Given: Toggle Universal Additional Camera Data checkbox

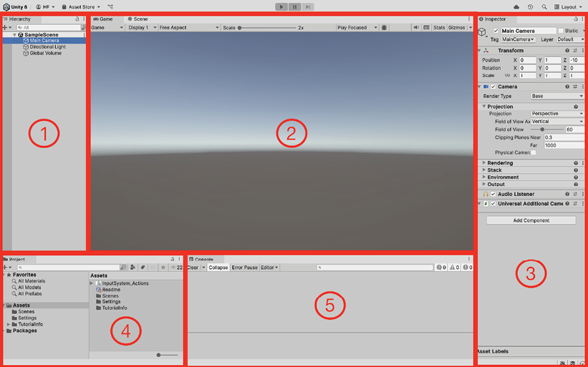Looking at the screenshot, I should coord(493,204).
